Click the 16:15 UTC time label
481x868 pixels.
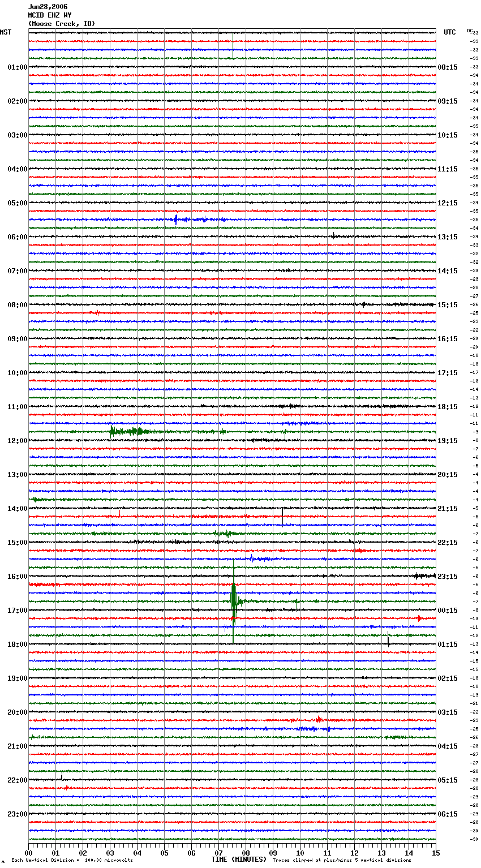click(448, 339)
